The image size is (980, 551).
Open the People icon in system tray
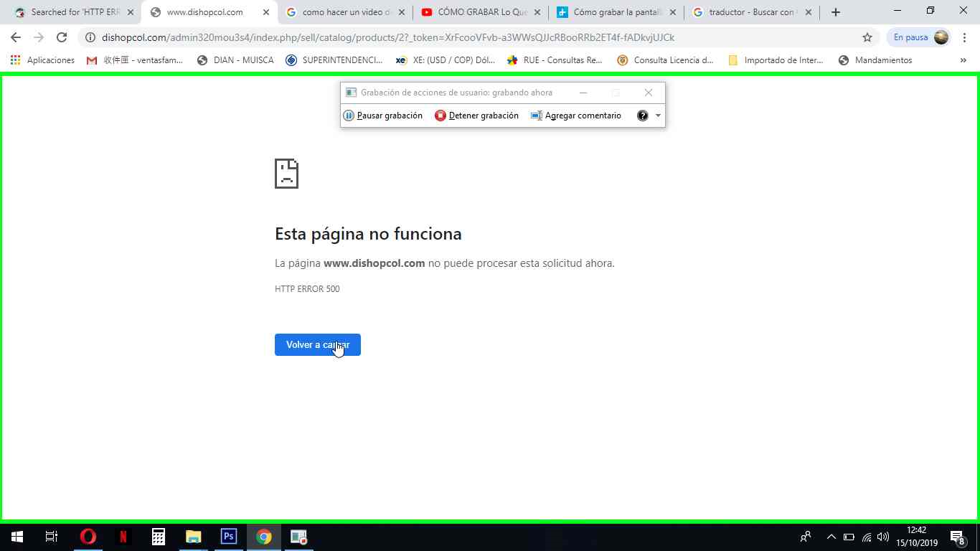(x=806, y=537)
